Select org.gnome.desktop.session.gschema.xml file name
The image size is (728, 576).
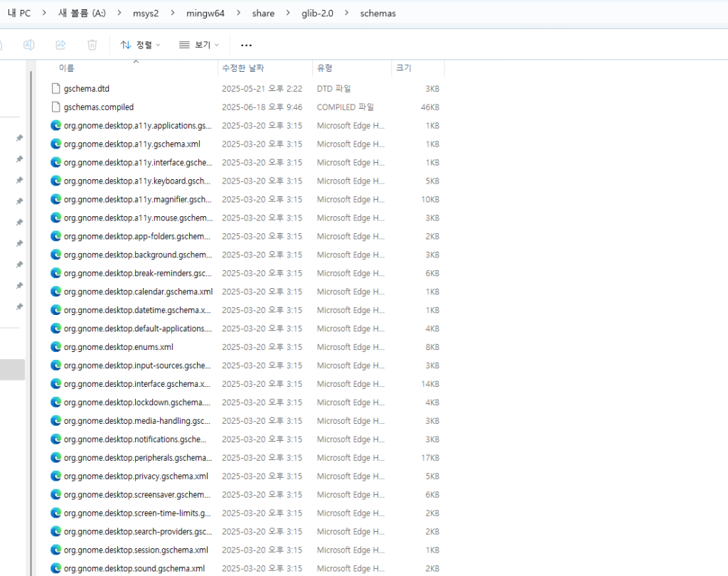(x=136, y=550)
